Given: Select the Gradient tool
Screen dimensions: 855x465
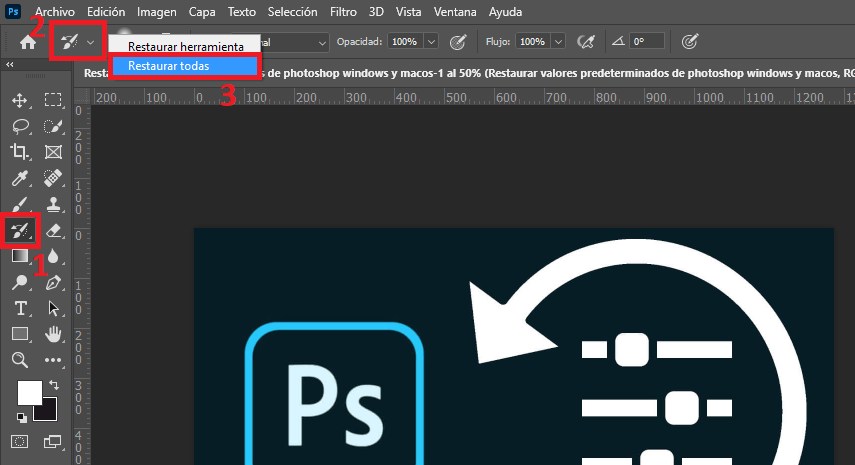Looking at the screenshot, I should click(x=20, y=256).
